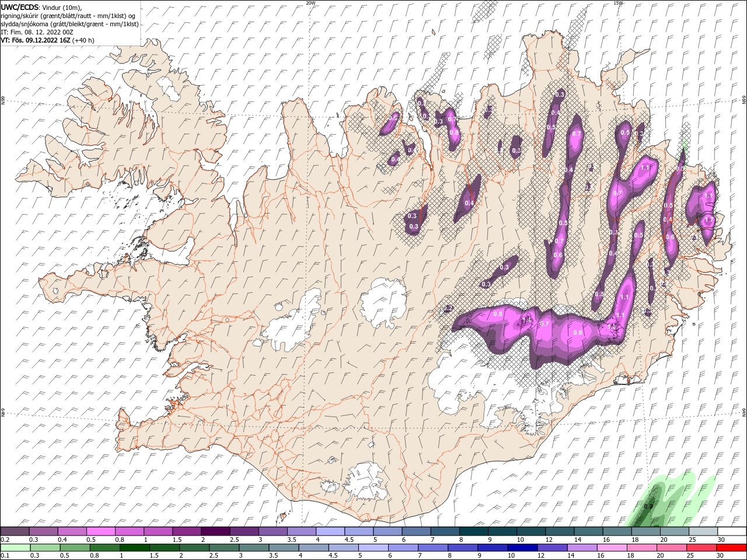Image resolution: width=747 pixels, height=560 pixels.
Task: Select bottom-row lavender swatch starting at 14
Action: (x=582, y=548)
